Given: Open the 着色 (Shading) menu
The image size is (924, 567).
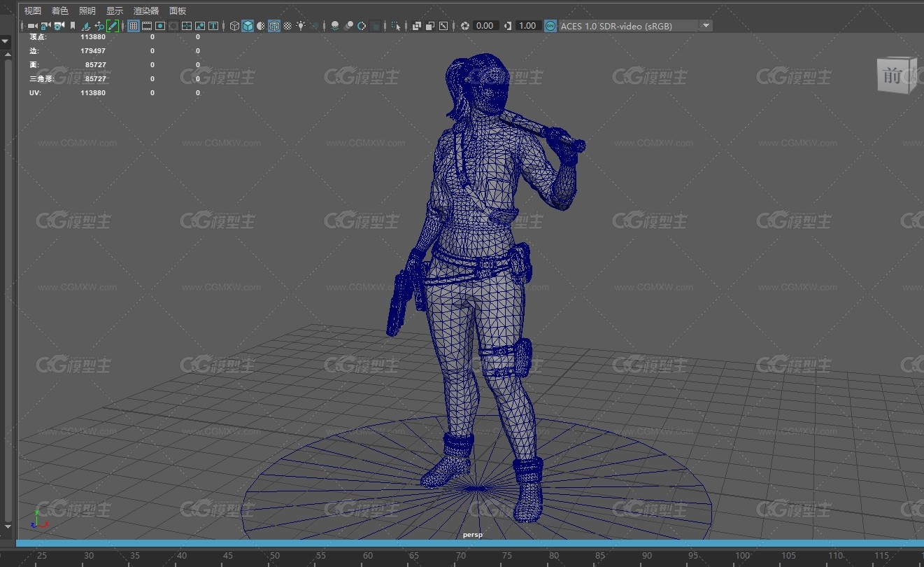Looking at the screenshot, I should (x=60, y=10).
